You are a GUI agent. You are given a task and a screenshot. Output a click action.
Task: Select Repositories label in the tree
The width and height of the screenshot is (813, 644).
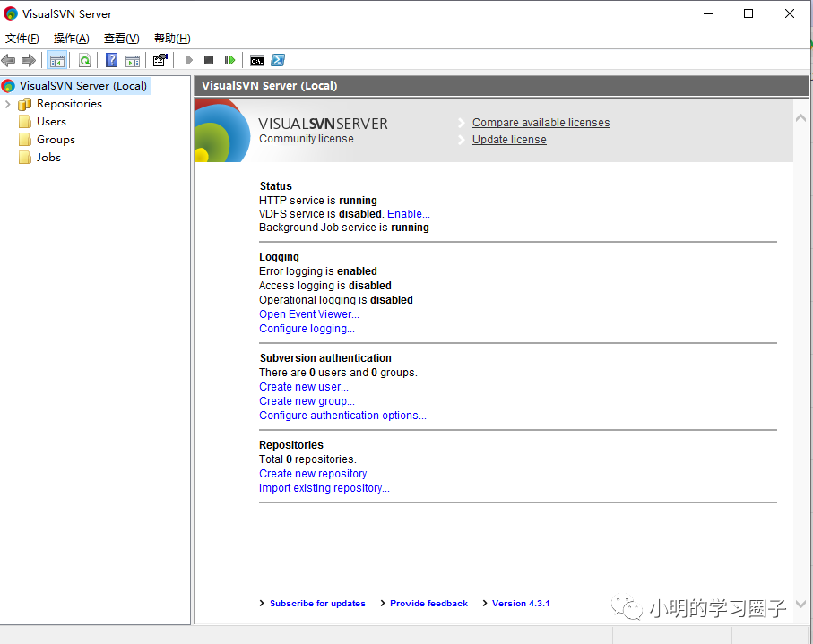(70, 104)
